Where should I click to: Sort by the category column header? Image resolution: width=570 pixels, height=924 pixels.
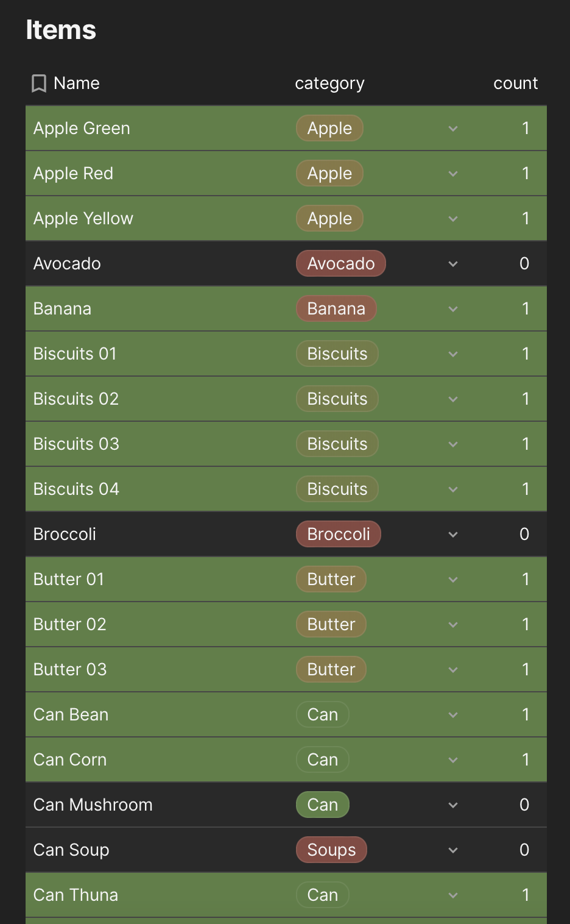click(x=329, y=84)
